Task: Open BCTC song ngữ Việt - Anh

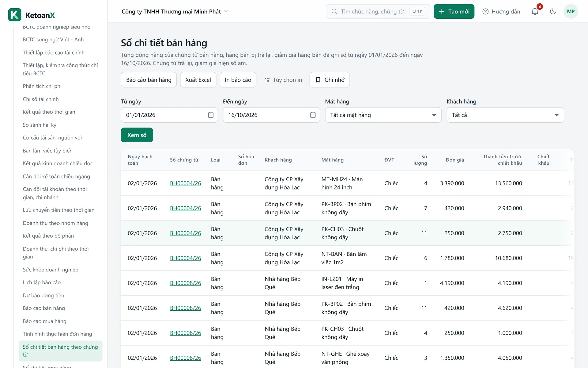Action: pyautogui.click(x=53, y=40)
